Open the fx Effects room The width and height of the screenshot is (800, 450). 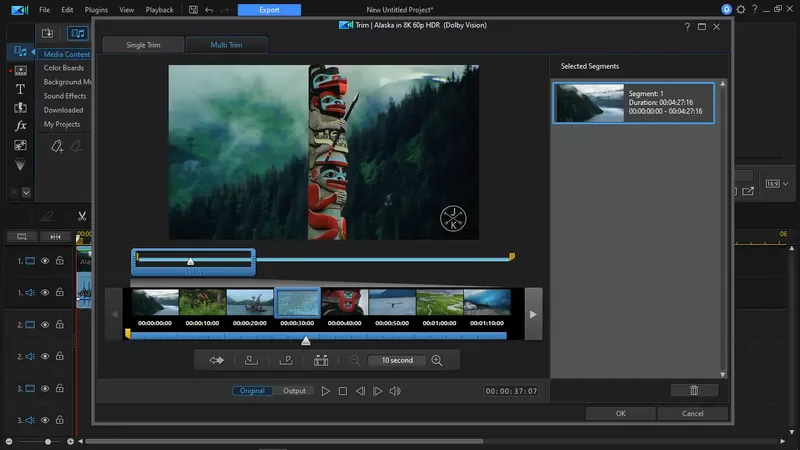(x=20, y=126)
